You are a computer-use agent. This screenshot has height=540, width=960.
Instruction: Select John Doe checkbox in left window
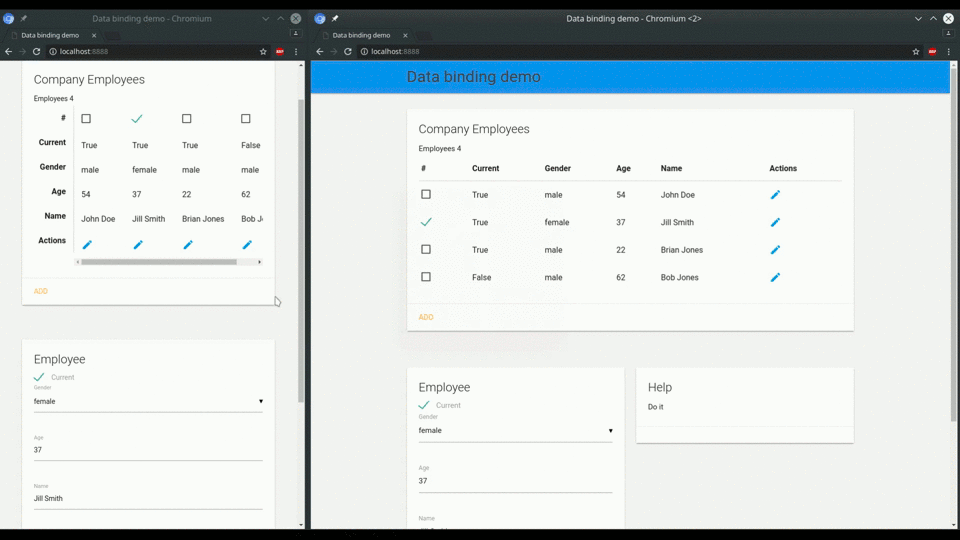click(86, 118)
